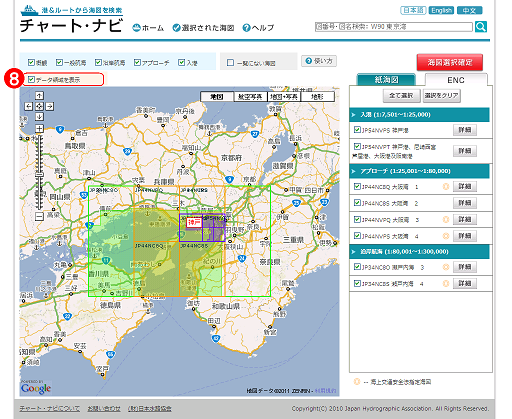The width and height of the screenshot is (512, 419).
Task: Open 詳細 for JP44NVPS 大阪湾 4
Action: (x=465, y=236)
